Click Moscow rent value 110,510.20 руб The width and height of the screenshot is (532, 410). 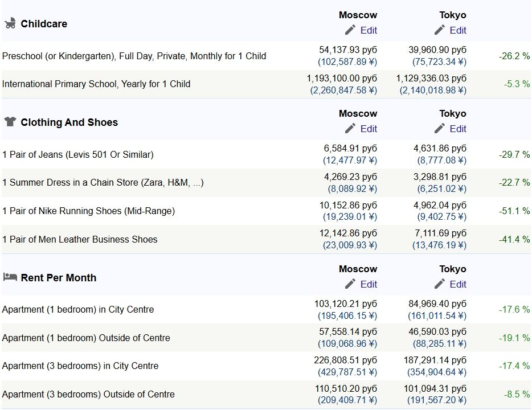[346, 388]
